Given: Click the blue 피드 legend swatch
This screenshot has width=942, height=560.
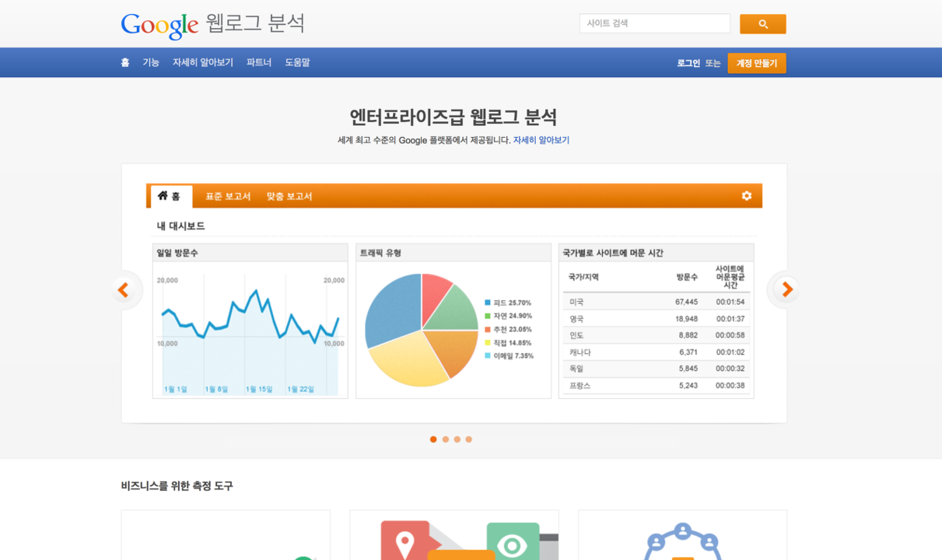Looking at the screenshot, I should tap(488, 303).
